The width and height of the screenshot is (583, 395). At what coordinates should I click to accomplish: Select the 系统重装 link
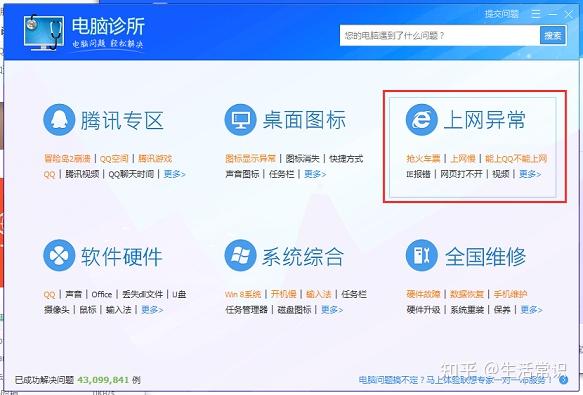tap(467, 309)
